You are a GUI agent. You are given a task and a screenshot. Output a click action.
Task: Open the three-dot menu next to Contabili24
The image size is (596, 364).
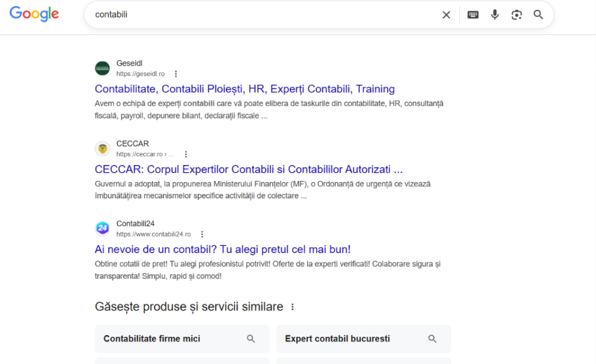pos(201,234)
